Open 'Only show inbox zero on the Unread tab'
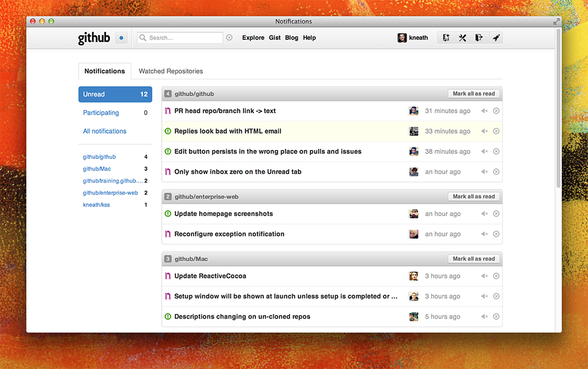Image resolution: width=588 pixels, height=369 pixels. click(237, 172)
